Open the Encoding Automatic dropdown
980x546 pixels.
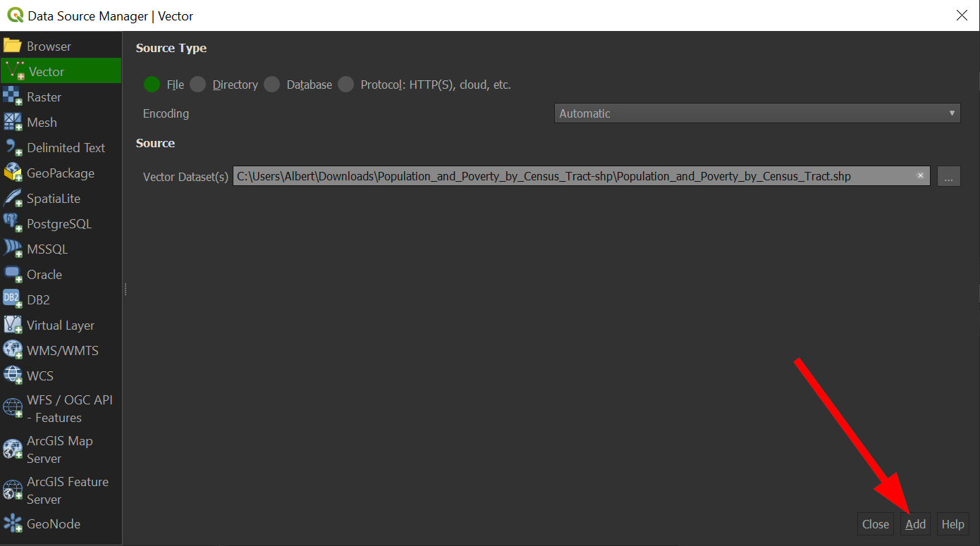click(x=757, y=113)
